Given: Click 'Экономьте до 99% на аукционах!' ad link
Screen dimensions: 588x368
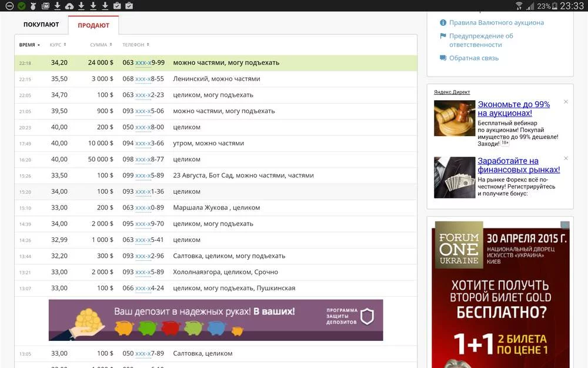Looking at the screenshot, I should pos(513,108).
